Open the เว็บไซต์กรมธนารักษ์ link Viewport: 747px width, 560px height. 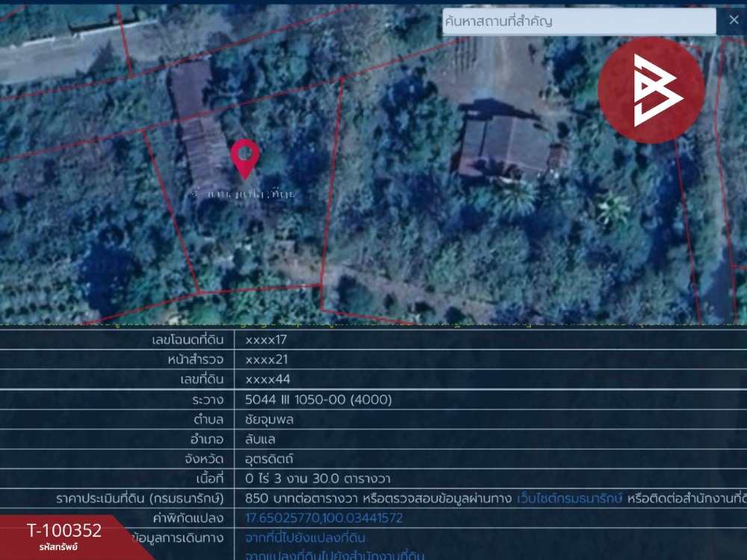pyautogui.click(x=569, y=499)
